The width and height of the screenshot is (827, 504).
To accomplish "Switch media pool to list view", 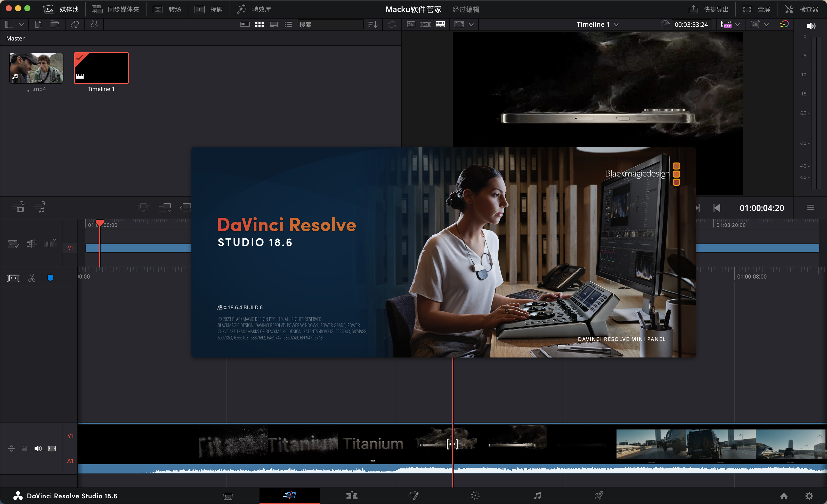I will coord(288,24).
